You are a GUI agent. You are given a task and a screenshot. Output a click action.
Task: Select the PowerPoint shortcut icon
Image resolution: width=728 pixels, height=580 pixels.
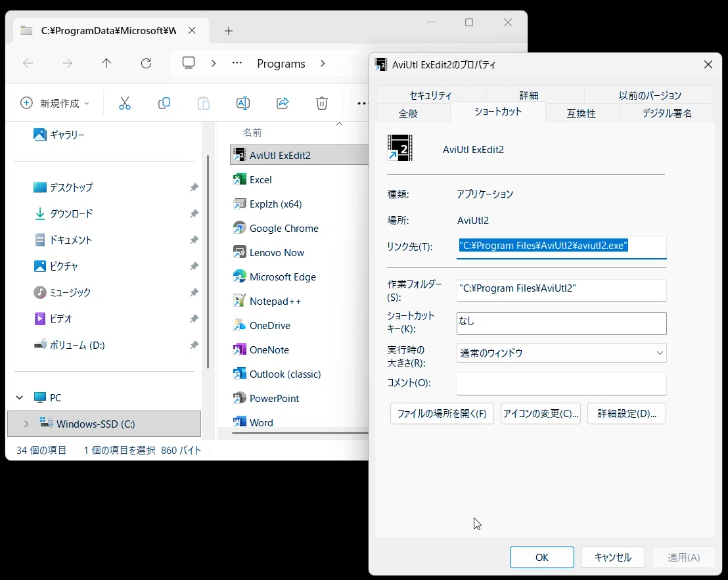click(239, 398)
